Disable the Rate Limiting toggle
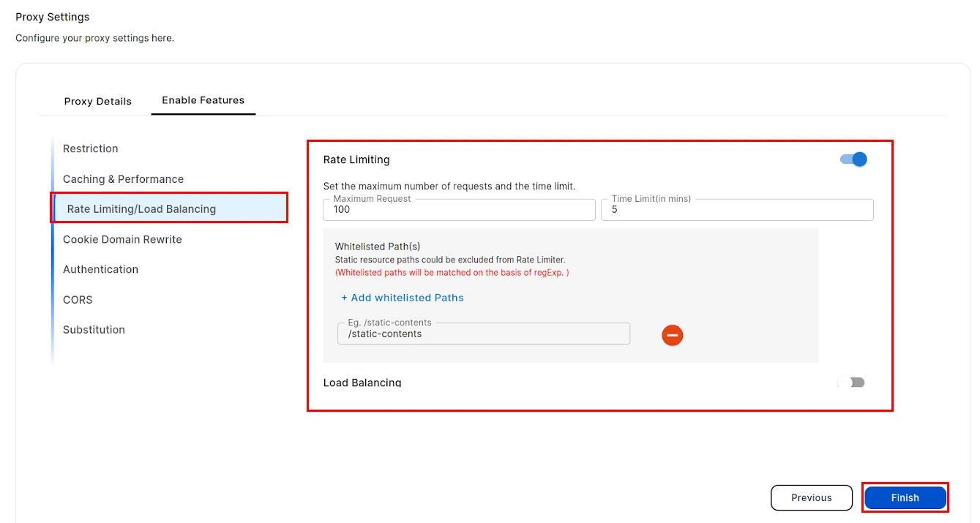The height and width of the screenshot is (523, 980). 852,159
